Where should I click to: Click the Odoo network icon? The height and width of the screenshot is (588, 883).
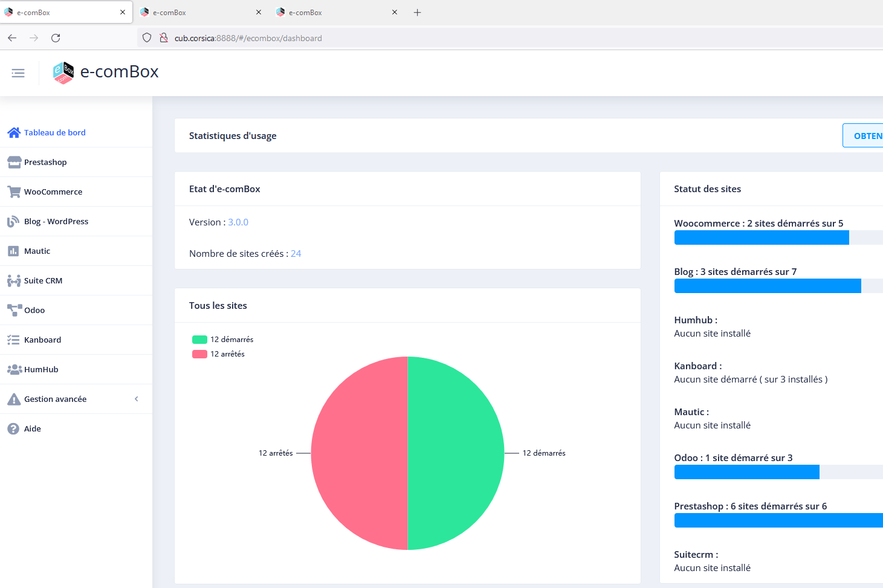[x=14, y=310]
